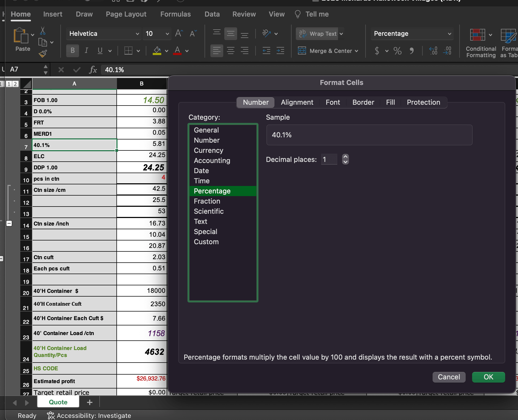Screen dimensions: 518x420
Task: Click the Decrease Font Size icon
Action: 193,33
